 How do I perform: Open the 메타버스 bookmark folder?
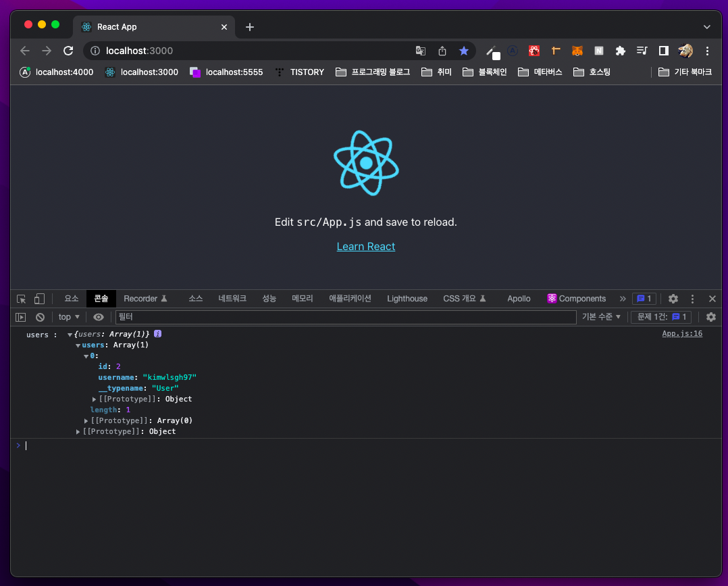540,72
